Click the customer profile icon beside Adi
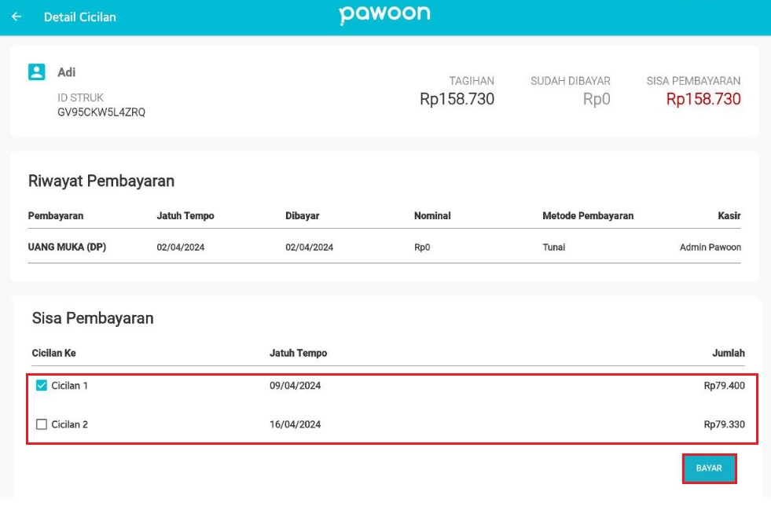Image resolution: width=771 pixels, height=532 pixels. [x=36, y=72]
